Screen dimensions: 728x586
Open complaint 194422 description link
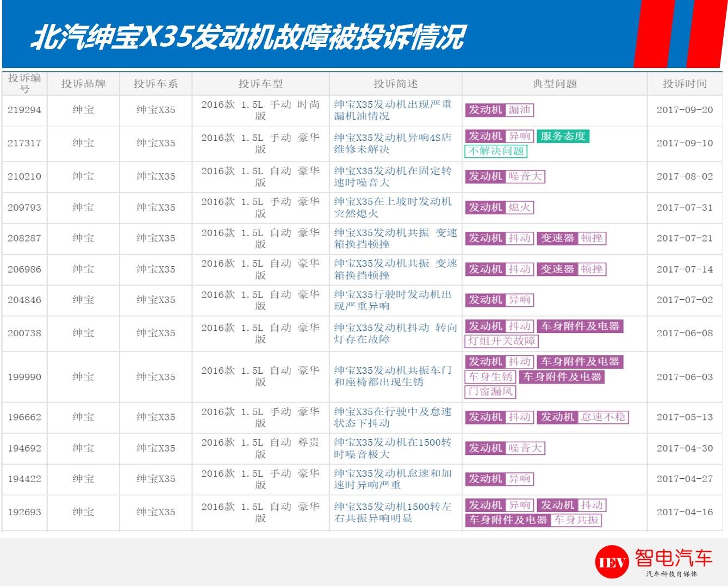393,479
